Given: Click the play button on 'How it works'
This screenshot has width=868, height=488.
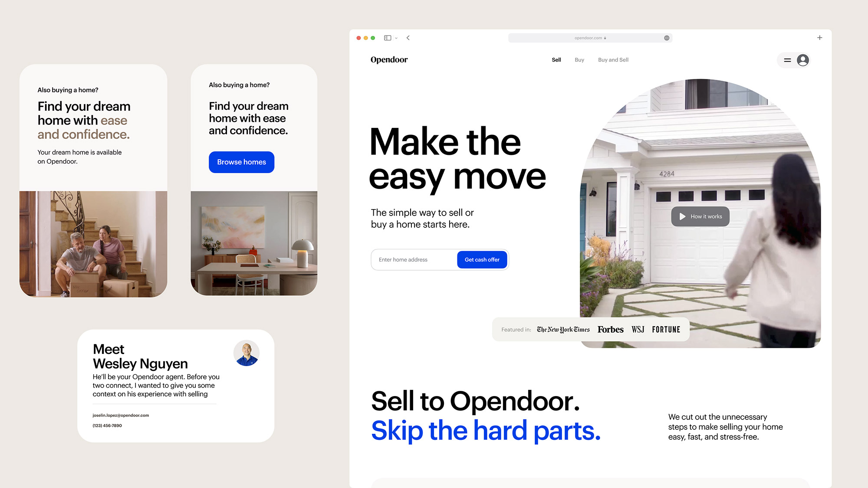Looking at the screenshot, I should coord(683,216).
